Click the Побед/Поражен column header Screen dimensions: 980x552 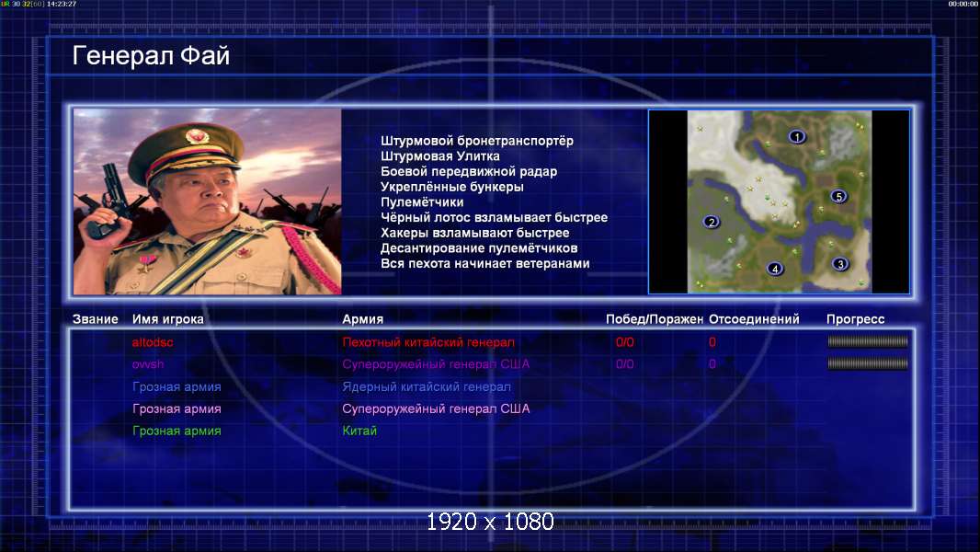click(655, 319)
